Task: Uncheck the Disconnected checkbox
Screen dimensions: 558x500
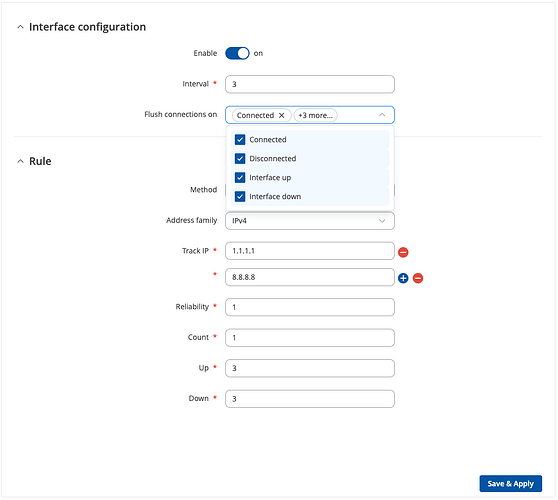Action: tap(240, 158)
